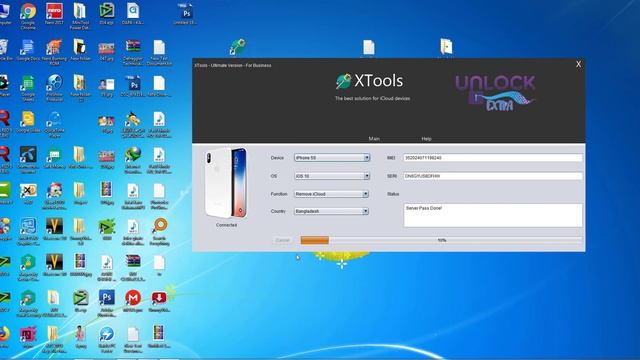Screen dimensions: 640x360
Task: Open the blue monitor-screen app shortcut
Action: [28, 231]
